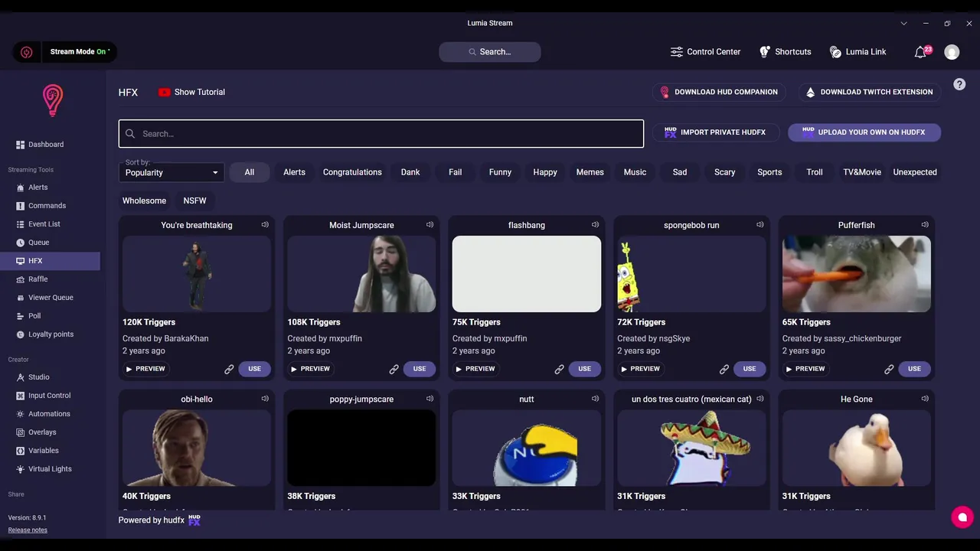Click the Lumia Stream lightbulb logo
This screenshot has width=980, height=551.
point(53,100)
